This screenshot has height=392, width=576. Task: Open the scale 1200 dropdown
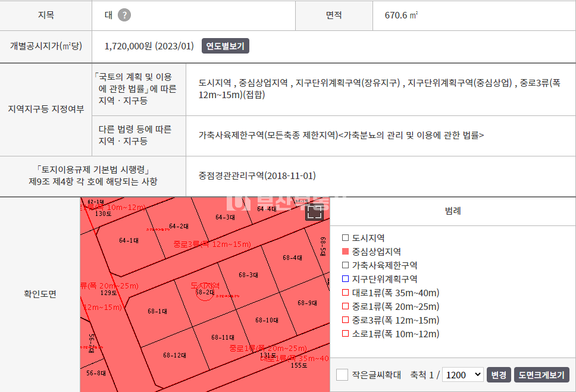click(x=462, y=375)
